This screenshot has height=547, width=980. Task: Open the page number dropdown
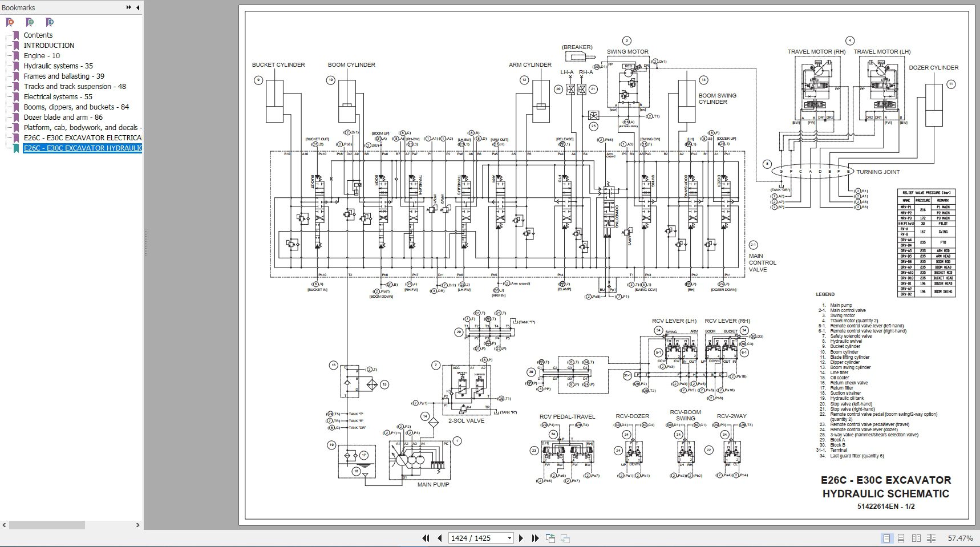(x=509, y=537)
